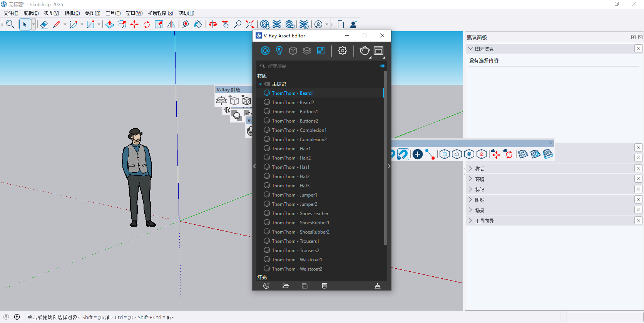Open V-Ray Settings gear in Asset Editor

(343, 50)
